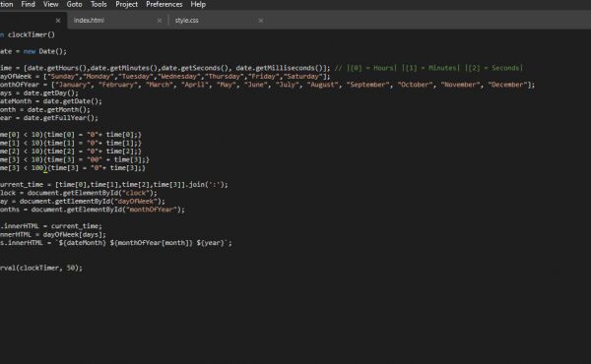Click dayOfWeek[days] expression
591x364 pixels.
click(x=72, y=234)
